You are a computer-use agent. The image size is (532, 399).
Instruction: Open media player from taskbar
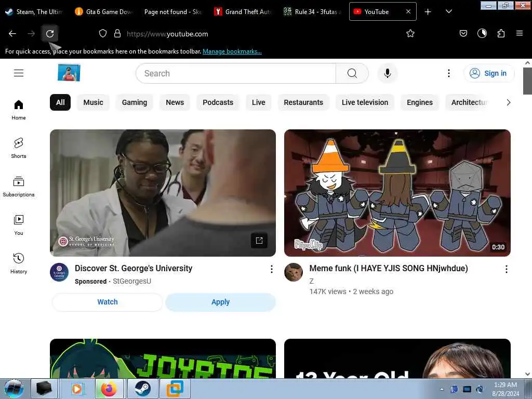pos(77,389)
